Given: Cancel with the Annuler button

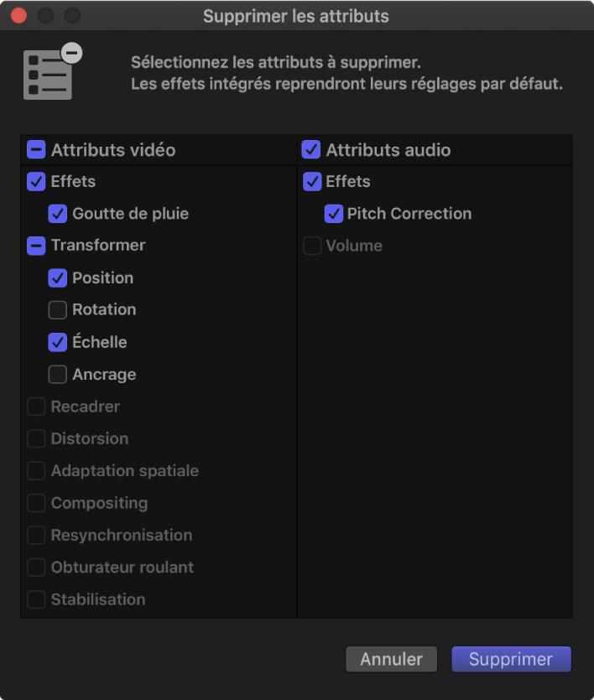Looking at the screenshot, I should pyautogui.click(x=391, y=659).
